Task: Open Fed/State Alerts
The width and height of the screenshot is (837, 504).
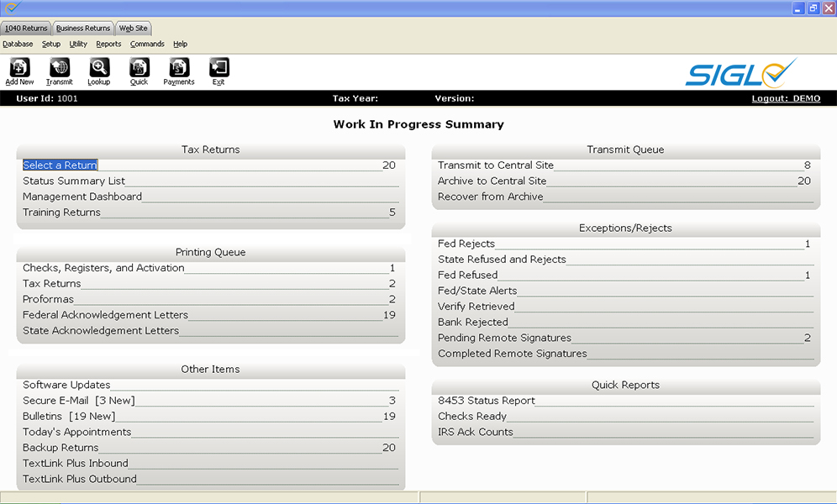Action: (x=478, y=291)
